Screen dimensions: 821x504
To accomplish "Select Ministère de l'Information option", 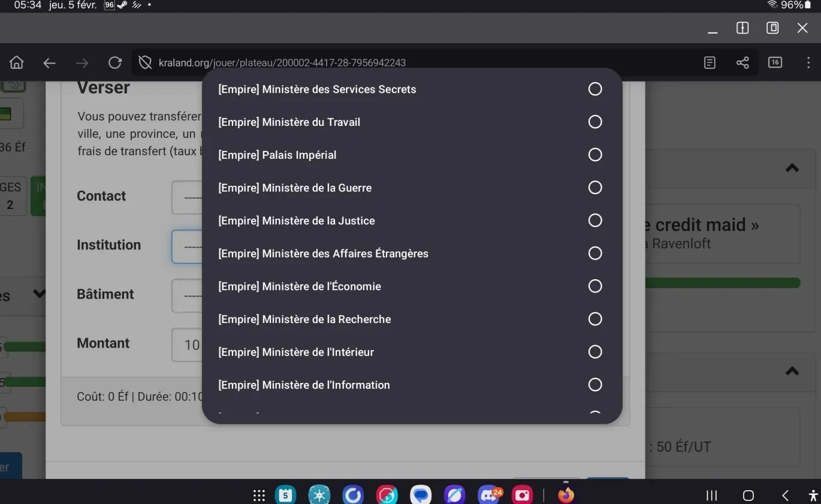I will point(412,385).
